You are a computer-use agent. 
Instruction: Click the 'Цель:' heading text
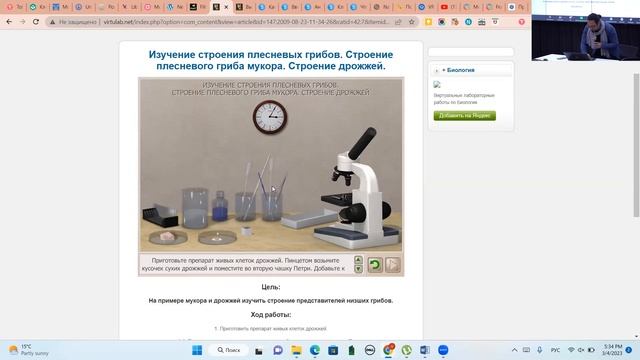pos(271,287)
